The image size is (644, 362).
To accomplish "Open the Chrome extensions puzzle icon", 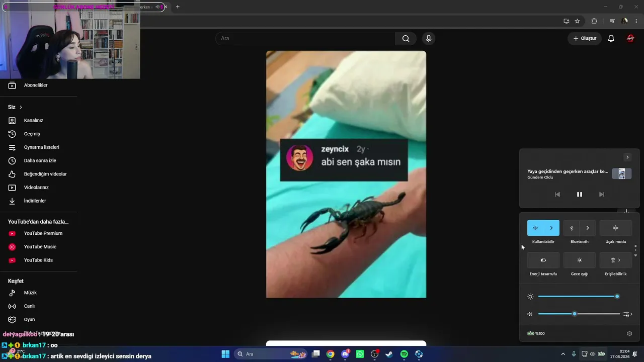I will (x=594, y=21).
